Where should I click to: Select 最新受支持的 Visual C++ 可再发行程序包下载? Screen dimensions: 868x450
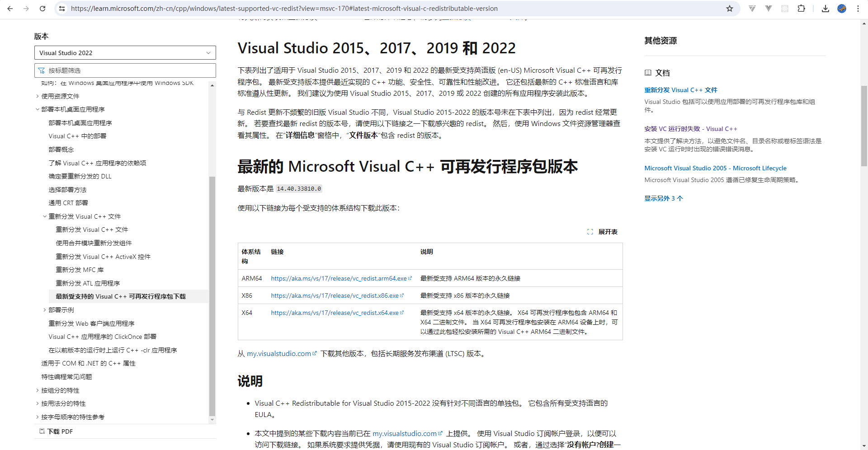[x=121, y=296]
